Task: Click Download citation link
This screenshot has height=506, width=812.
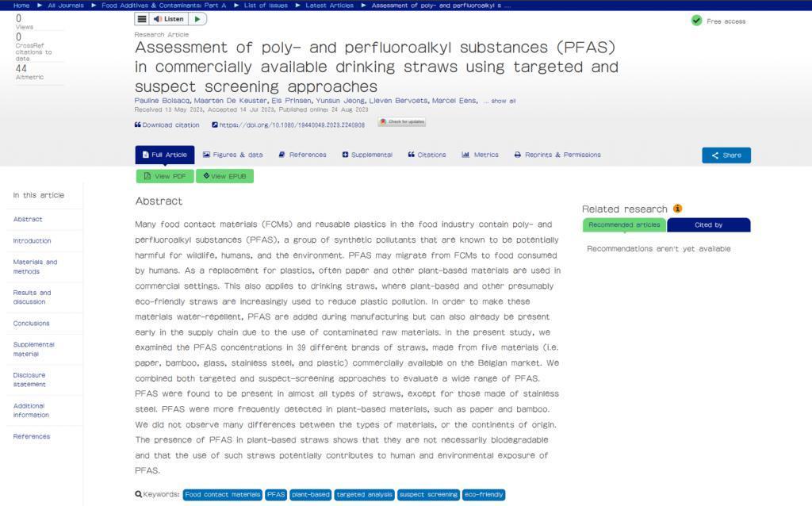Action: (x=167, y=125)
